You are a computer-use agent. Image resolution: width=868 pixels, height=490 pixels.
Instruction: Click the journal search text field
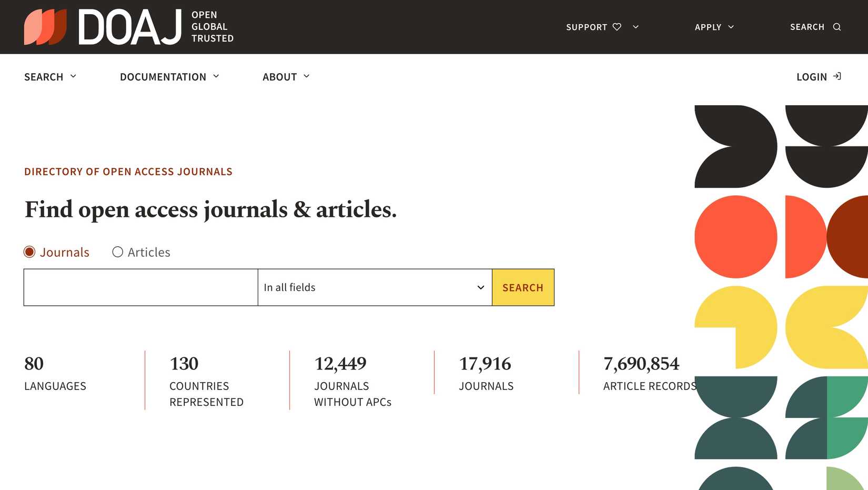[141, 287]
